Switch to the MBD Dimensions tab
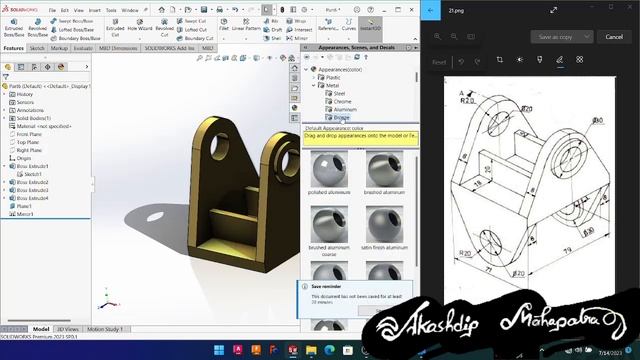Image resolution: width=640 pixels, height=360 pixels. (118, 48)
